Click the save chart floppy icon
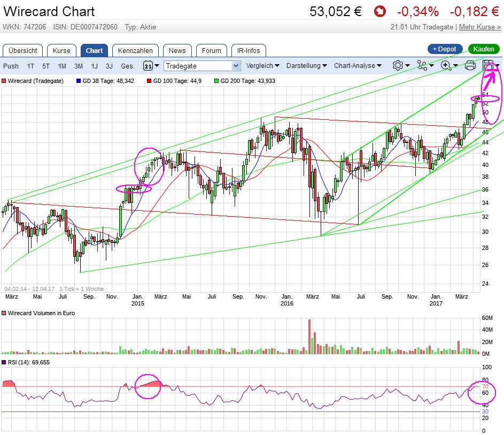 (488, 65)
